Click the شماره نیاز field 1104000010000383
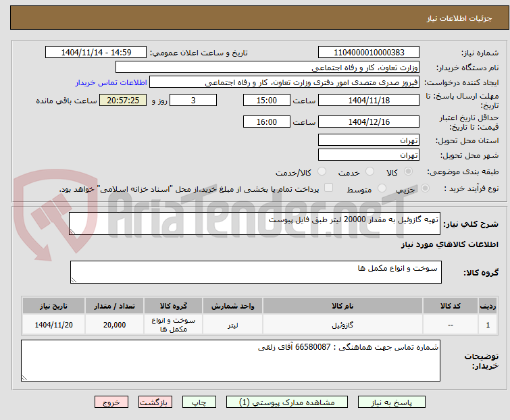Image resolution: width=510 pixels, height=420 pixels. [x=369, y=53]
